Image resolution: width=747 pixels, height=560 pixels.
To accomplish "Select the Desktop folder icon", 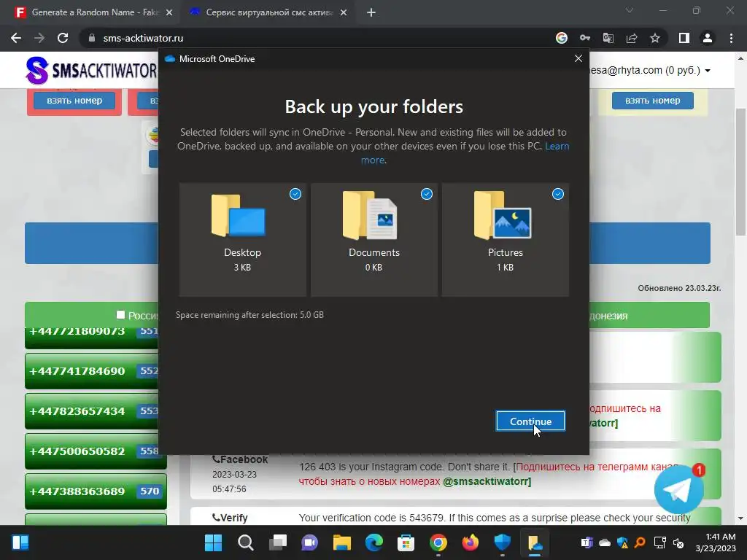I will click(239, 216).
